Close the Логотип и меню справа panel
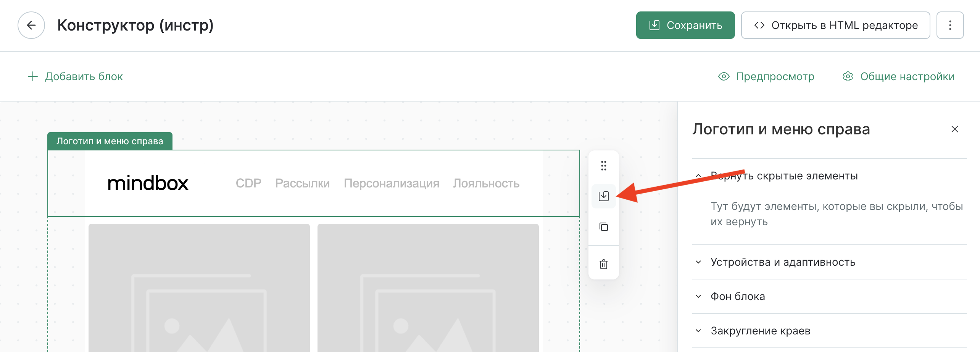 pos(955,129)
